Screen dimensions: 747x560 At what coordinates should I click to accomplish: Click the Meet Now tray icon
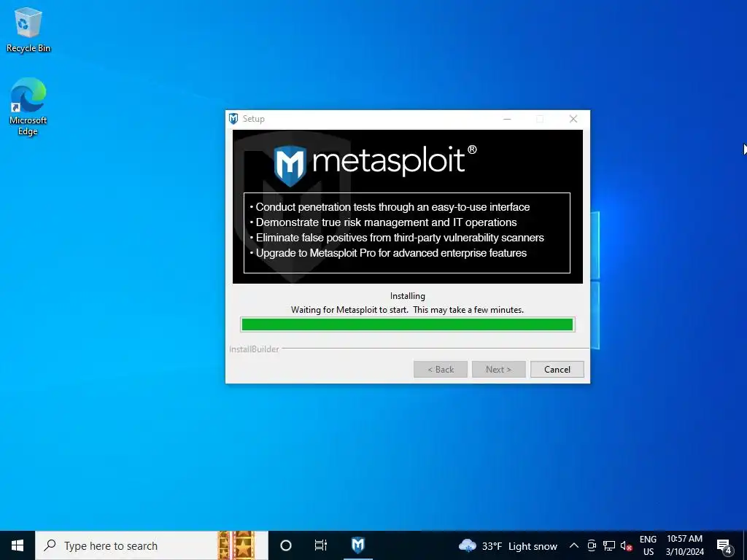591,546
